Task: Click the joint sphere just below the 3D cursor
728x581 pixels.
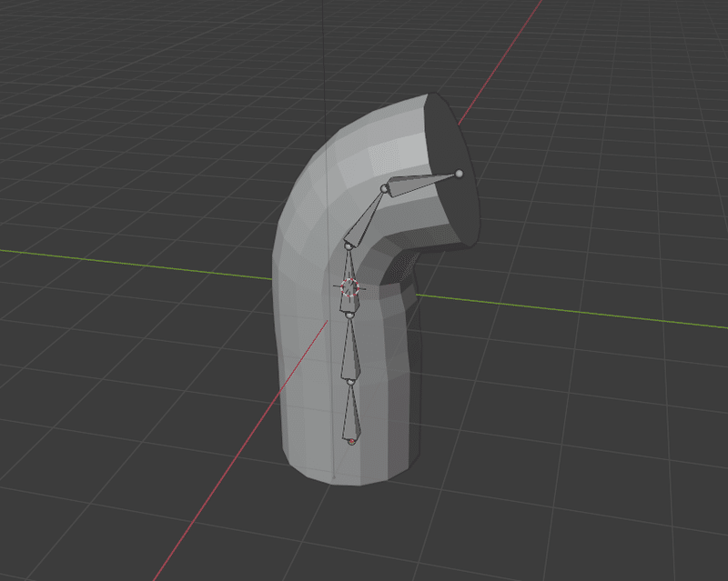Action: [x=349, y=316]
